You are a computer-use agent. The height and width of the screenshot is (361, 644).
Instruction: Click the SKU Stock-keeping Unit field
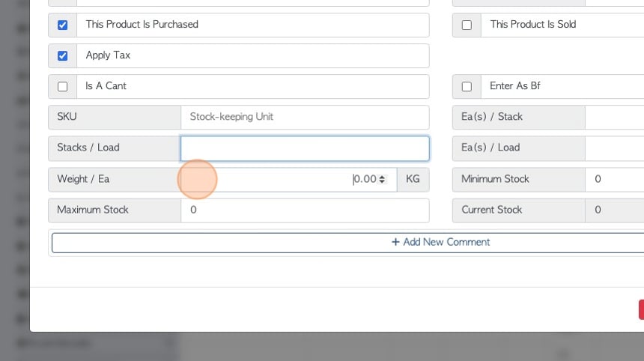305,117
